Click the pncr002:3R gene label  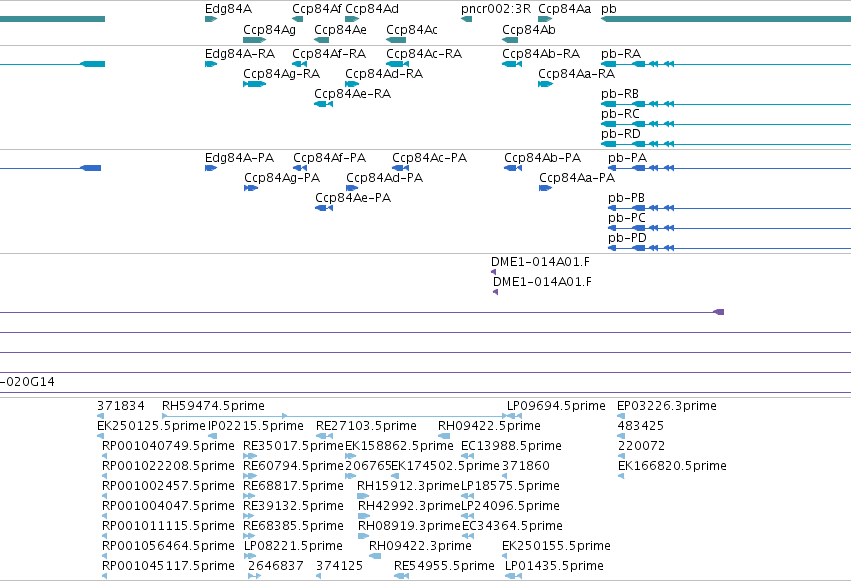(x=496, y=9)
